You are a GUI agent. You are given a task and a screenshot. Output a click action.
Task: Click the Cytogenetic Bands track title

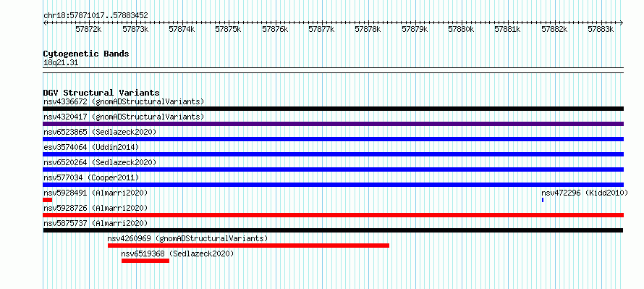coord(86,54)
